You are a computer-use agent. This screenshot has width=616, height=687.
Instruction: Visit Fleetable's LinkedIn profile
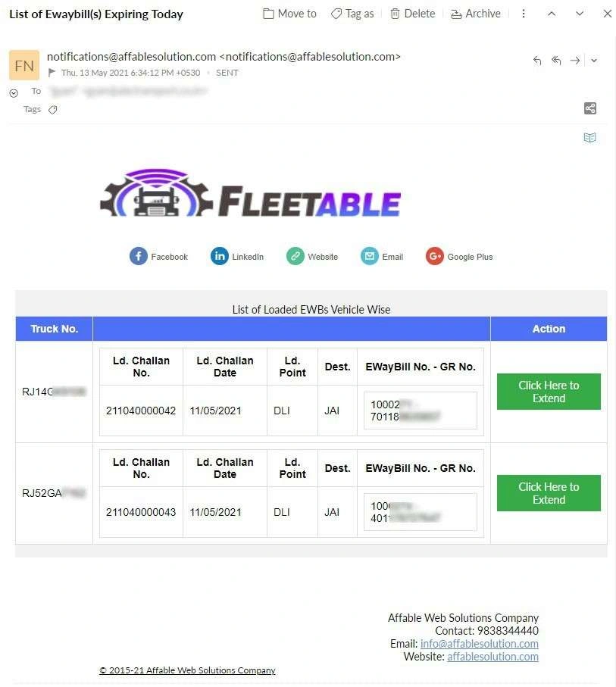(x=237, y=256)
